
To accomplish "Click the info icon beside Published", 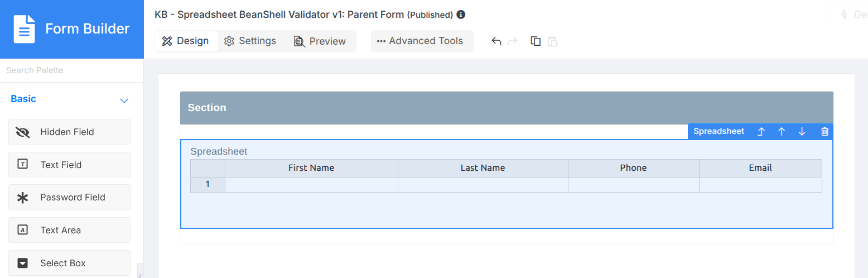I will pos(461,15).
